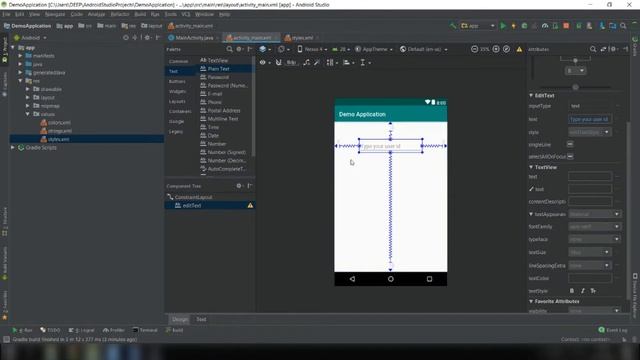Click the Clear all constraints icon
The width and height of the screenshot is (640, 360).
[x=307, y=62]
